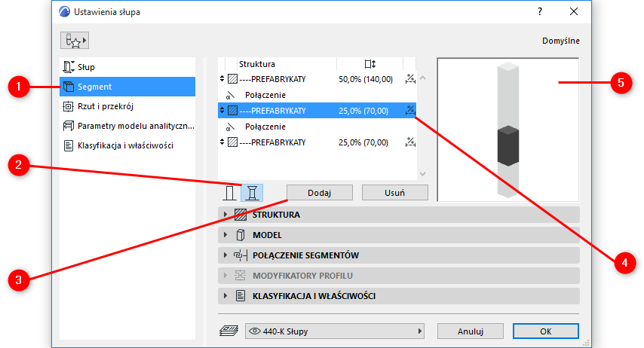
Task: Close the Ustawienia słupa dialog
Action: tap(574, 11)
